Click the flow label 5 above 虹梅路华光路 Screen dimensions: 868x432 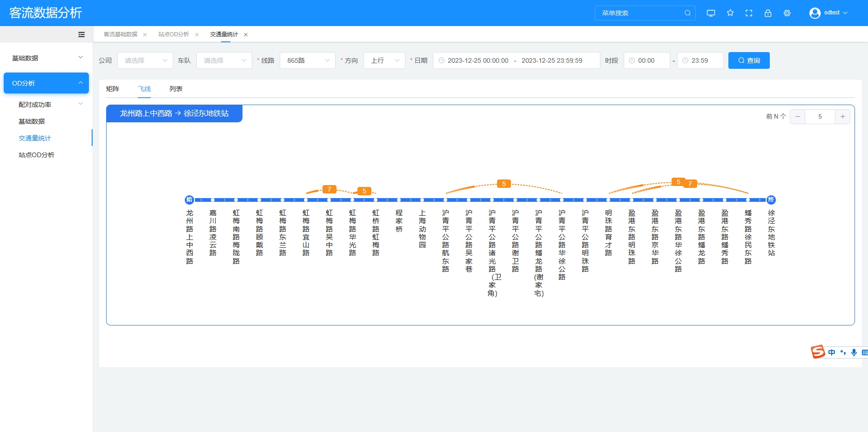(364, 191)
